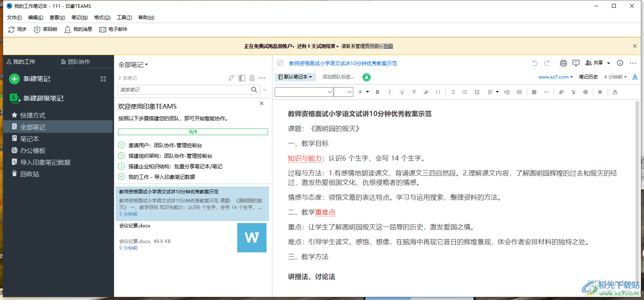Open 我的消息 notifications bell
Screen dimensions: 644x300
point(68,30)
